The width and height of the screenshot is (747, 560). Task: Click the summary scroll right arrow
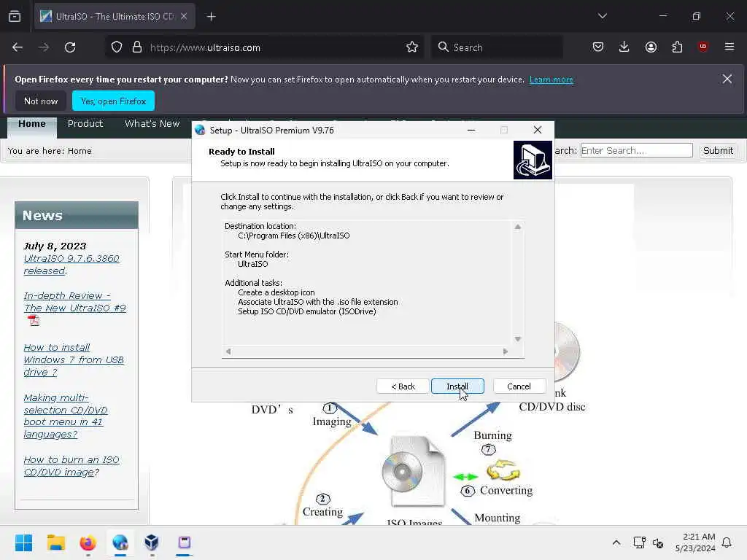coord(506,351)
